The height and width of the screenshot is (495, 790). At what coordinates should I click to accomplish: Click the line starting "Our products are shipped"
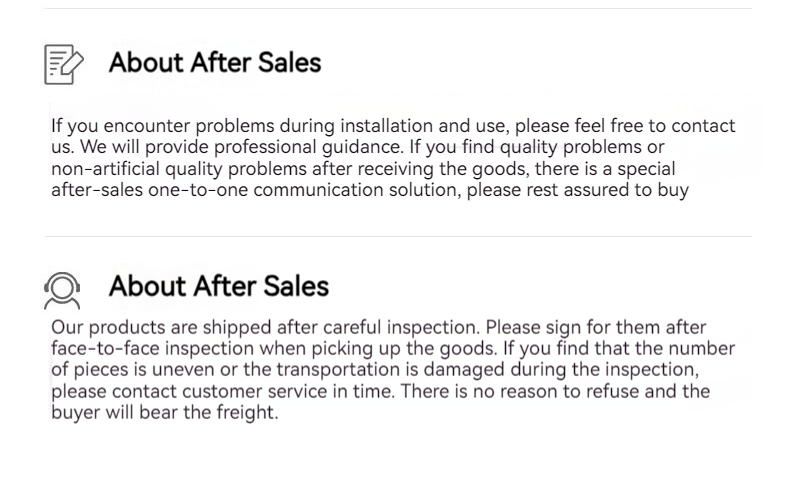click(378, 327)
